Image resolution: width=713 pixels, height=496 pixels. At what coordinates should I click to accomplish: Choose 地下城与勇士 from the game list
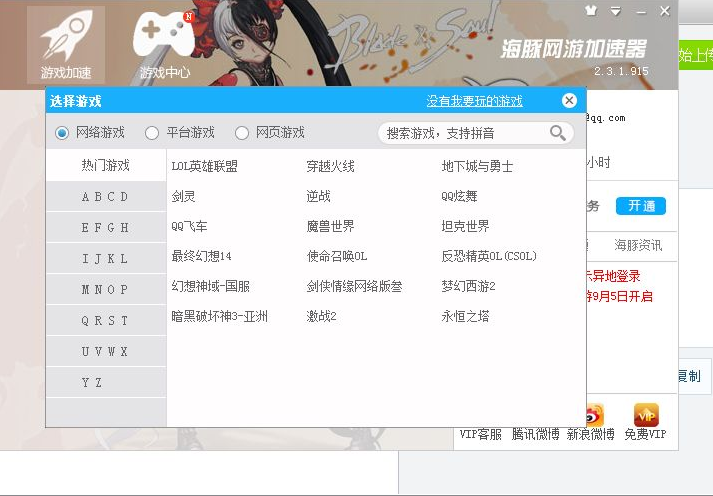477,166
